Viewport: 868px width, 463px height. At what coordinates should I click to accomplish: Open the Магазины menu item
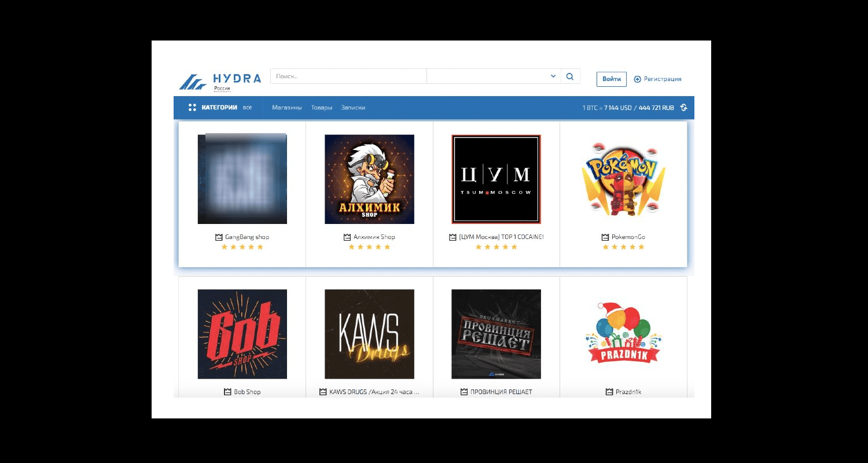286,108
